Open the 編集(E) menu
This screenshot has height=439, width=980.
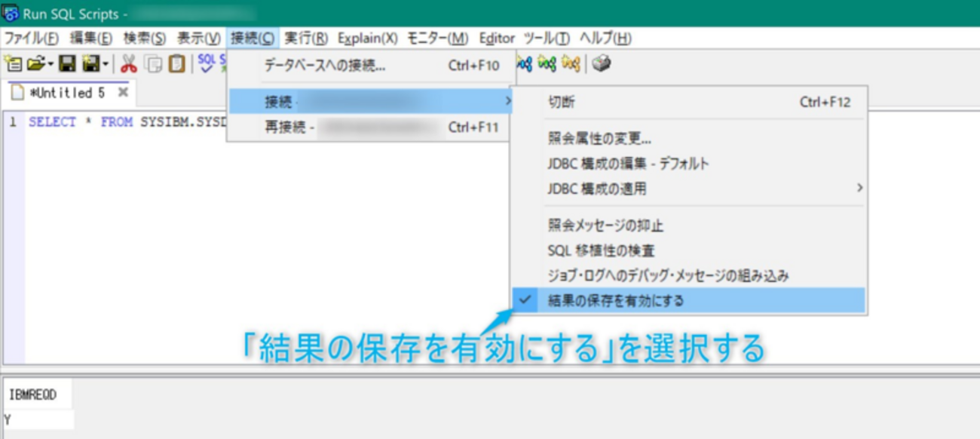point(90,38)
